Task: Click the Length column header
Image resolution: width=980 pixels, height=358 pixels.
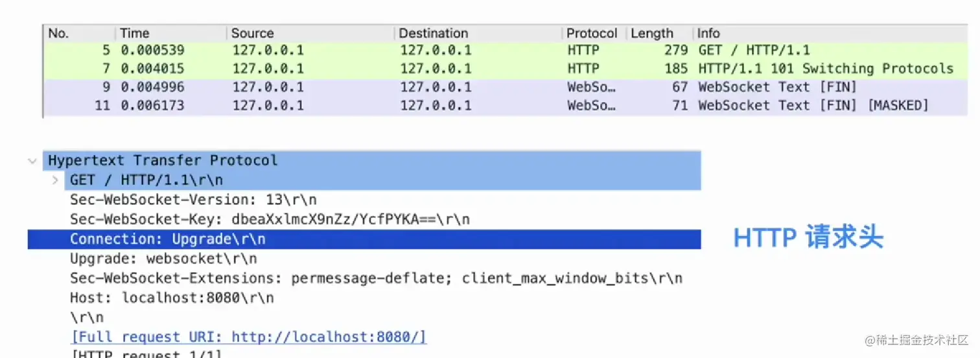Action: pos(659,33)
